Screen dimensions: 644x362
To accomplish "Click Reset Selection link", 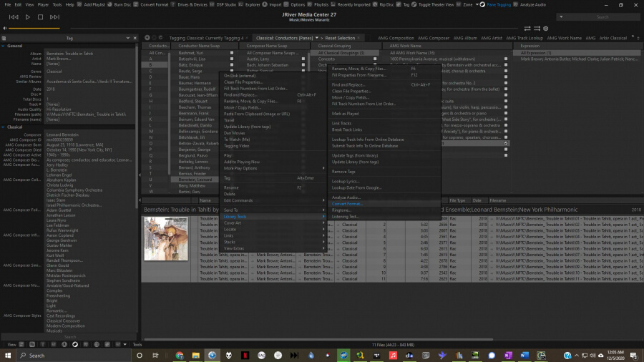I will coord(340,38).
